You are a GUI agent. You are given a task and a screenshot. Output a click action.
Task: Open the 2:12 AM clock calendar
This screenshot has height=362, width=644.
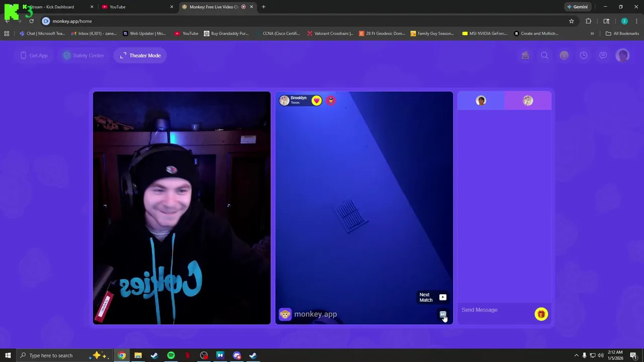click(x=615, y=355)
